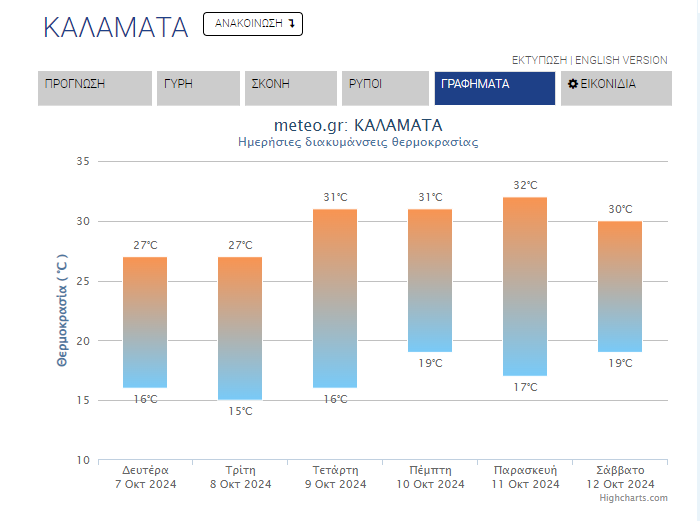The width and height of the screenshot is (700, 521).
Task: Click the y-axis value 15
Action: pos(83,400)
